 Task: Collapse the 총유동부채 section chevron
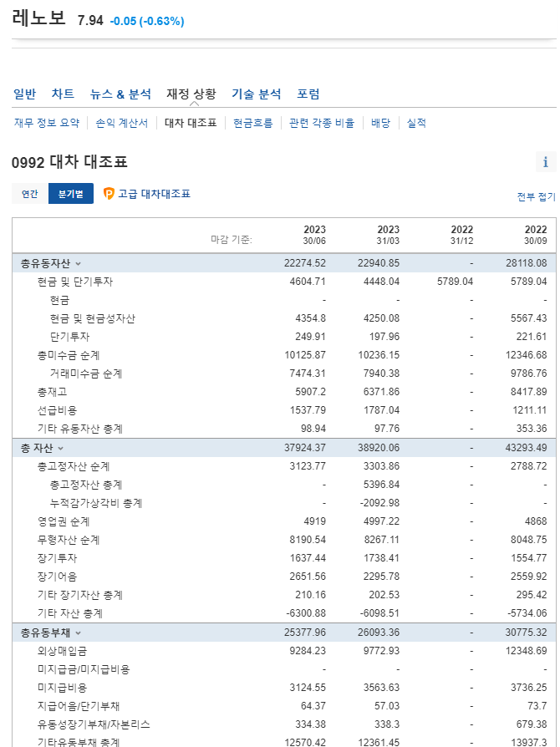(x=79, y=633)
